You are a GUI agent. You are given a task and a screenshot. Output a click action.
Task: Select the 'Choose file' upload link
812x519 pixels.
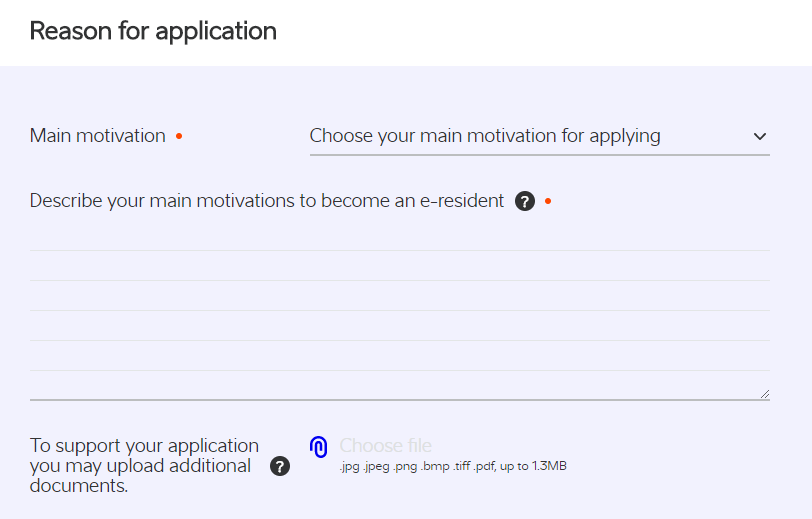pyautogui.click(x=385, y=445)
